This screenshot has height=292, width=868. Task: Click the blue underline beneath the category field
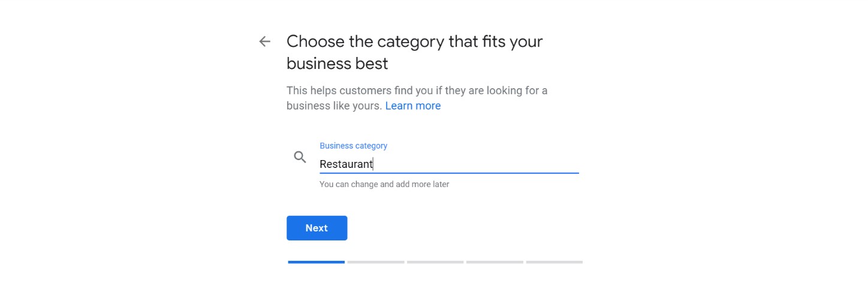tap(449, 173)
